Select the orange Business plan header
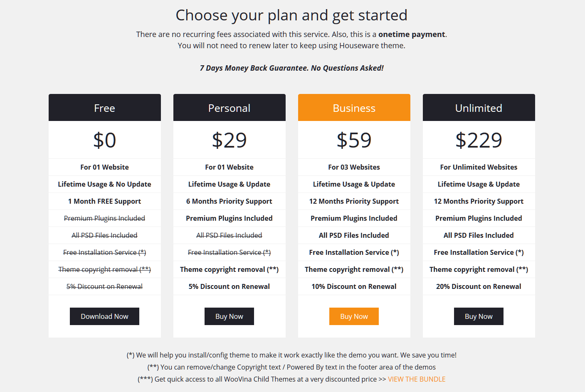Viewport: 585px width, 392px height. 354,108
